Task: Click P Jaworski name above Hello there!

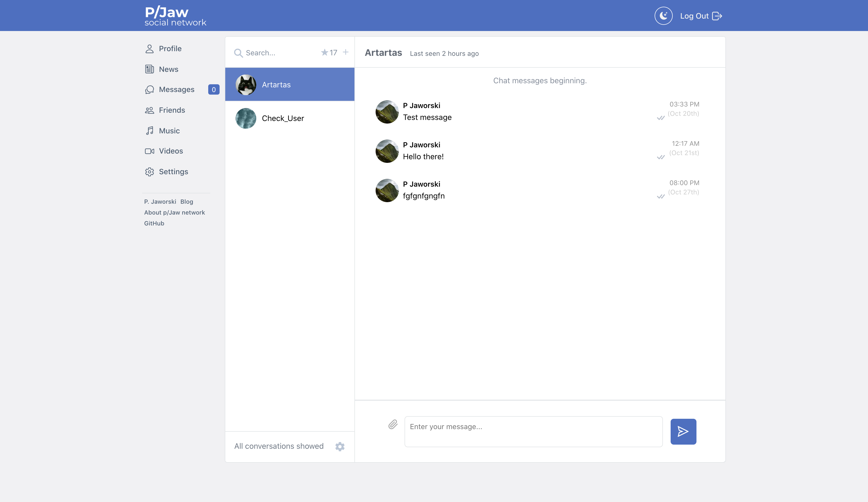Action: 422,145
